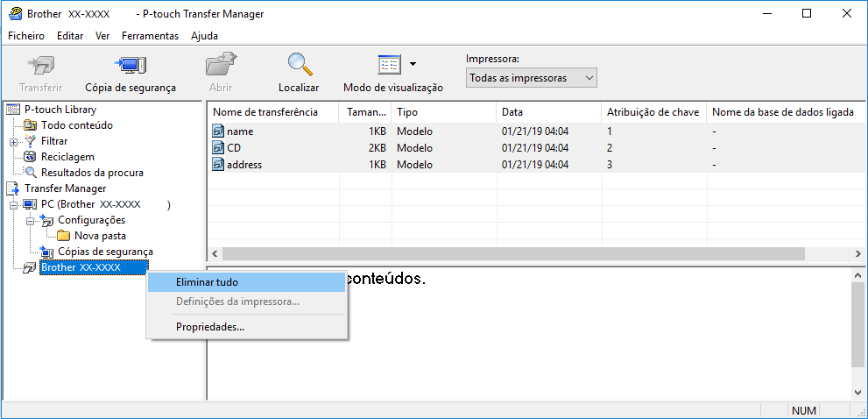Screen dimensions: 868x419
Task: Click the 2KB size cell
Action: coord(377,148)
